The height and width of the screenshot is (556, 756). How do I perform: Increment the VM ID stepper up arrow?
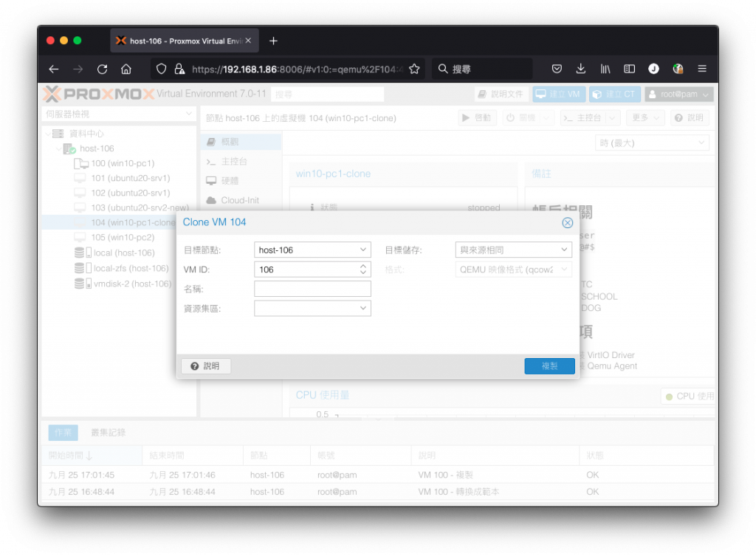tap(363, 266)
